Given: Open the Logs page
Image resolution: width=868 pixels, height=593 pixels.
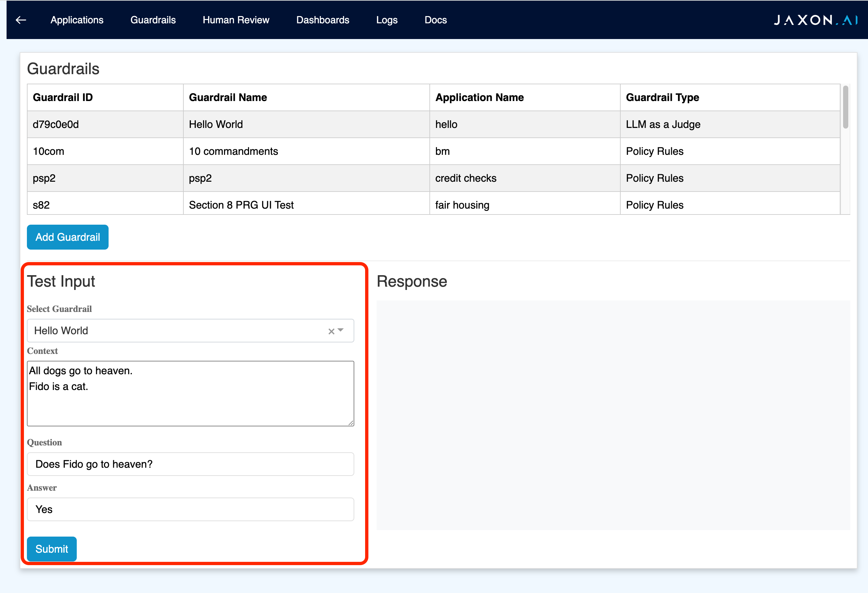Looking at the screenshot, I should point(387,20).
